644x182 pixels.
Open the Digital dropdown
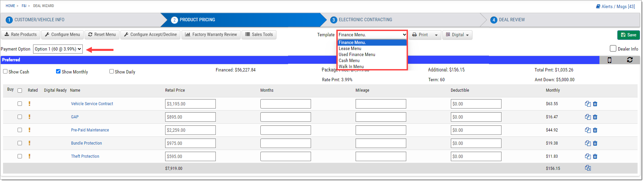pyautogui.click(x=457, y=35)
